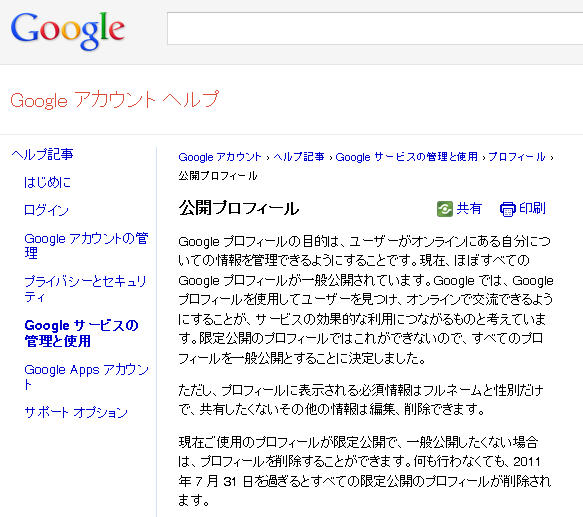Click プロフィール breadcrumb link
The image size is (583, 517).
(517, 157)
